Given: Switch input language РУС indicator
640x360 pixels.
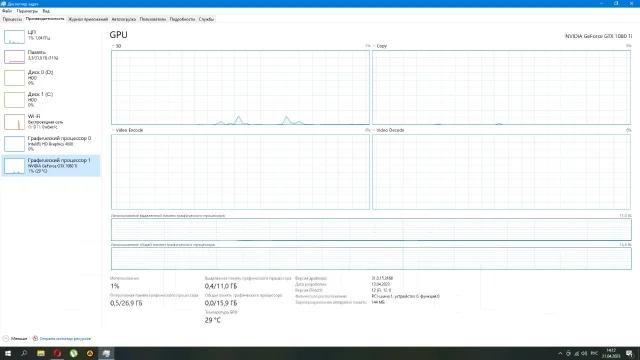Looking at the screenshot, I should point(594,353).
